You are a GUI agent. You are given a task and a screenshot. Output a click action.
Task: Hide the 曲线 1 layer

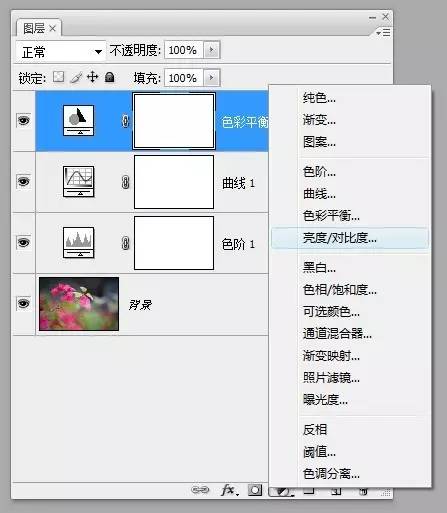coord(23,181)
